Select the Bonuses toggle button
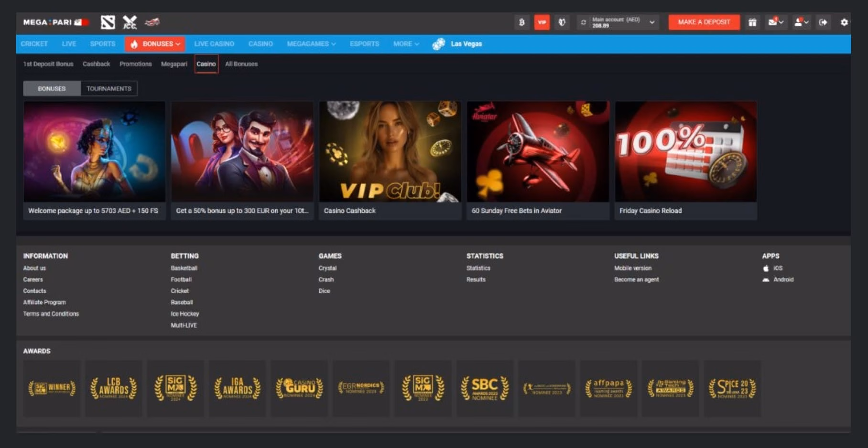Image resolution: width=868 pixels, height=448 pixels. click(x=52, y=88)
